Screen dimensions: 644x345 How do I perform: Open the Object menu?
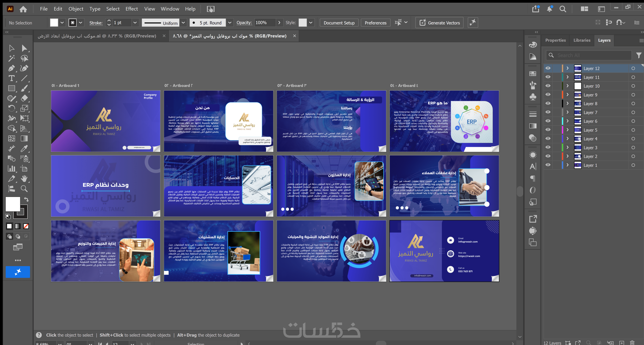[76, 9]
